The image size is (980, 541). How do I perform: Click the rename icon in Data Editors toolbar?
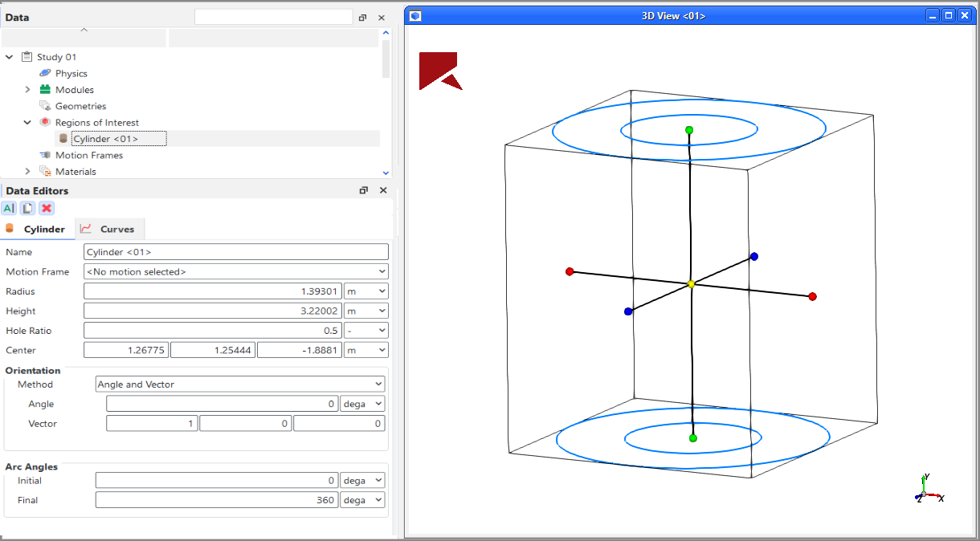click(x=9, y=208)
